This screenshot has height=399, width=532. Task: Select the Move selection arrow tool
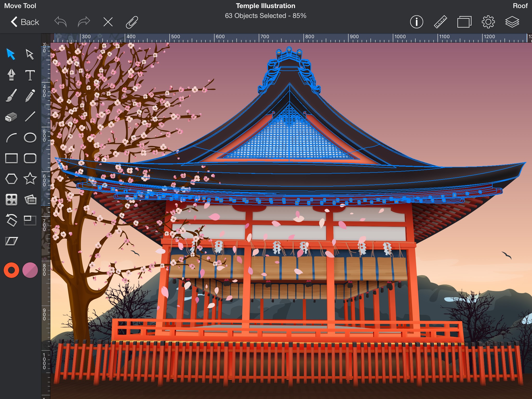(11, 54)
